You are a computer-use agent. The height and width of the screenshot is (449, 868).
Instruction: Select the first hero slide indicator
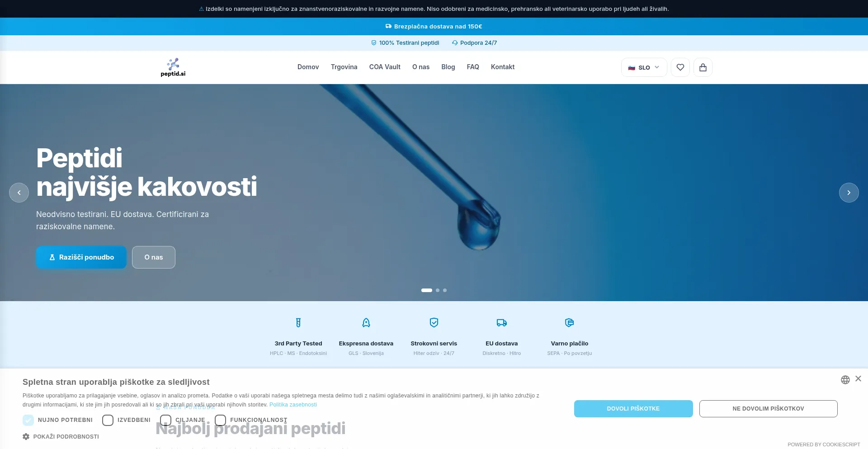coord(427,290)
